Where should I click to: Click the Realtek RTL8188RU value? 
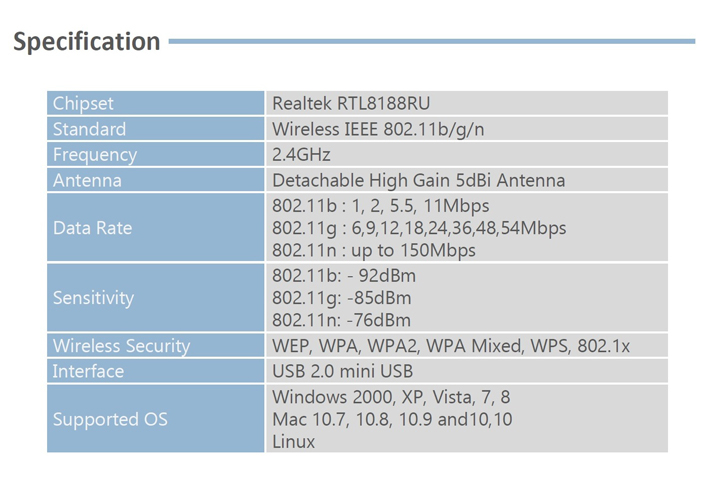351,103
